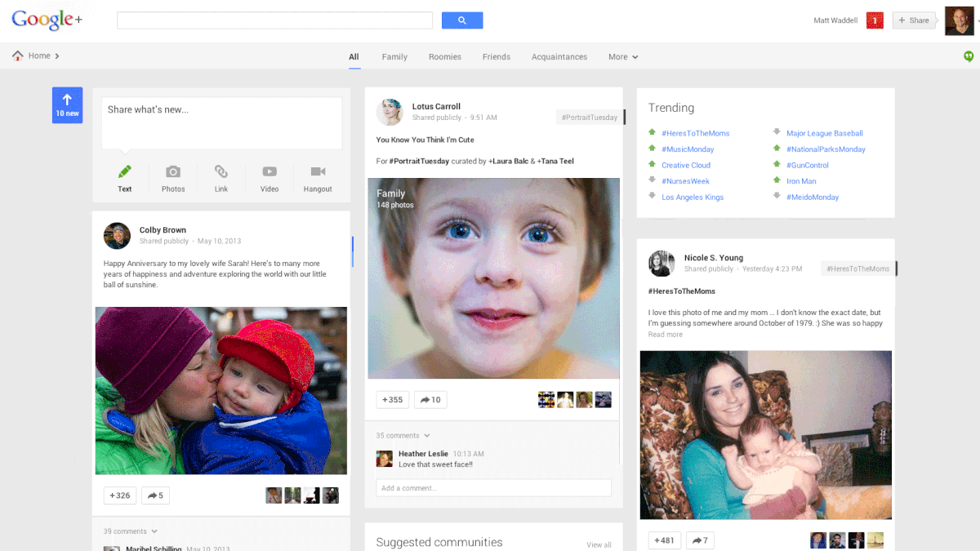Reshare Lotus Carroll's post (10 shares)

pyautogui.click(x=430, y=400)
